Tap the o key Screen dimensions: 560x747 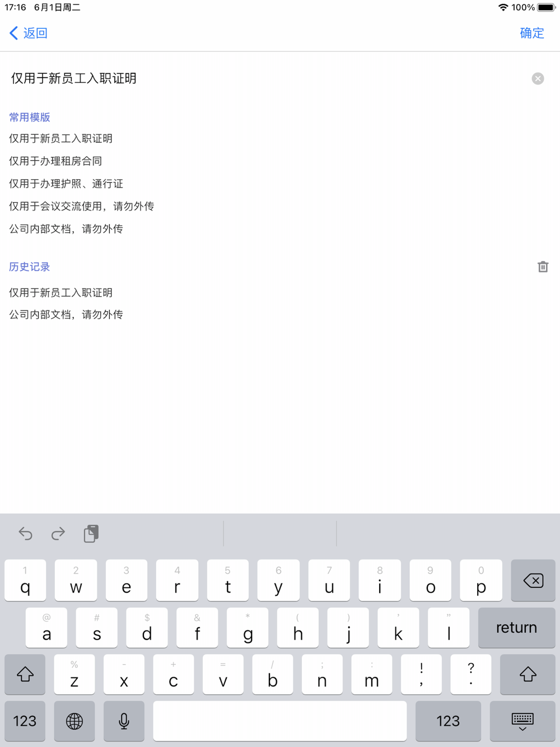[431, 580]
